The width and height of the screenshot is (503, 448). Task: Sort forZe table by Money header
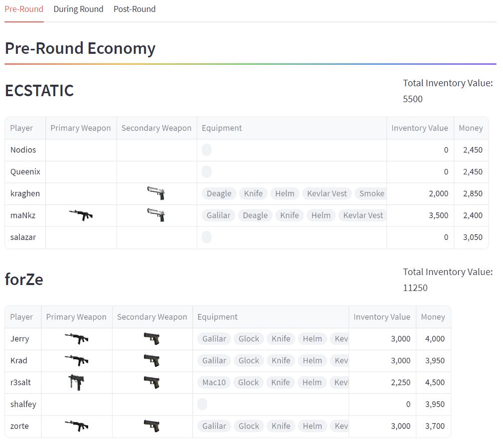[x=433, y=317]
